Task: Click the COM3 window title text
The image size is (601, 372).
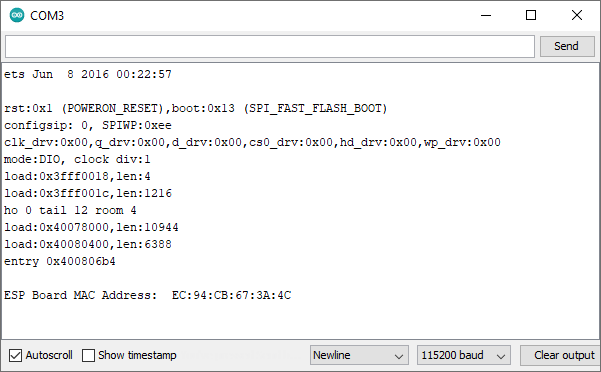Action: click(47, 16)
